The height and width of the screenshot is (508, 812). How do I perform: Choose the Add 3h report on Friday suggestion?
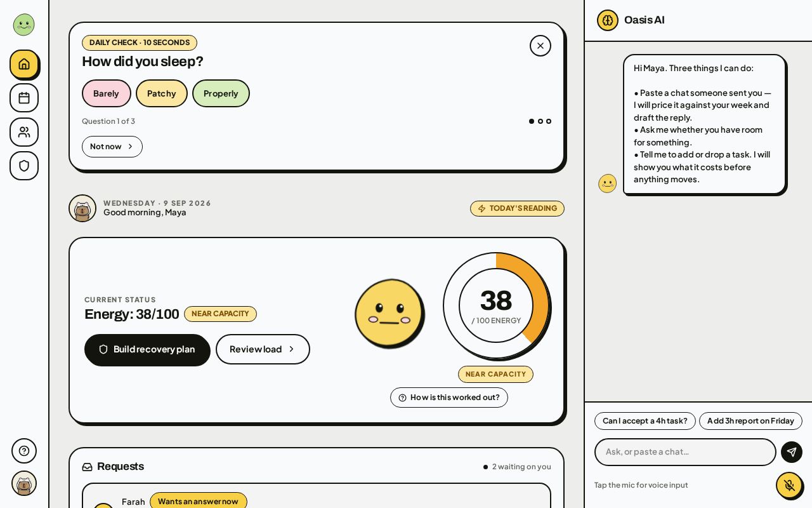pos(750,421)
